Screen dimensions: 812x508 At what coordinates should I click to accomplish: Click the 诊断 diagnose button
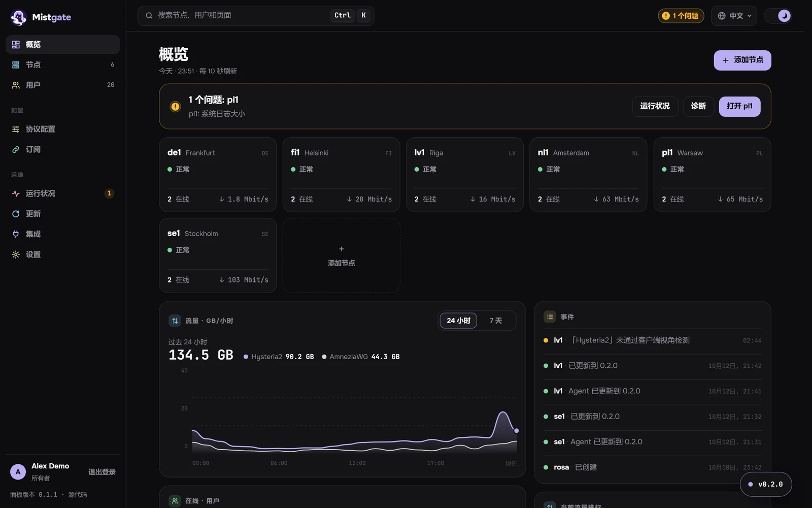point(698,106)
